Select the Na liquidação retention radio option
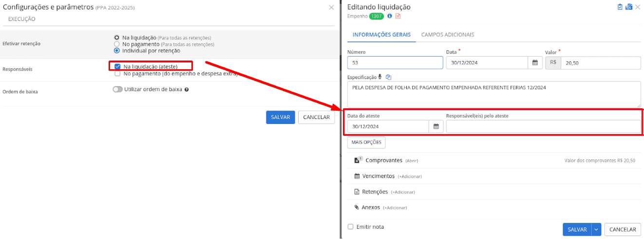 [x=116, y=38]
